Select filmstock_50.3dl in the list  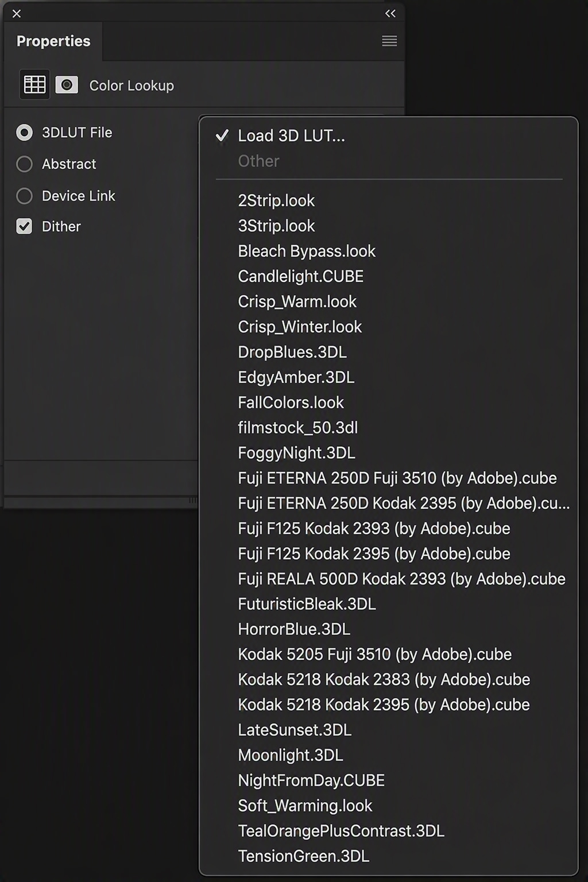click(x=389, y=428)
